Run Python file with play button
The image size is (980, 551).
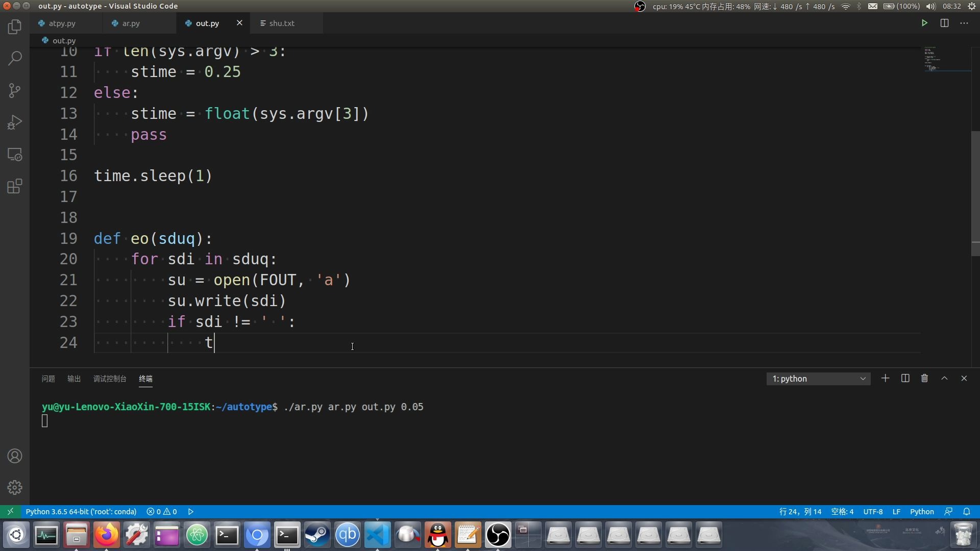924,23
